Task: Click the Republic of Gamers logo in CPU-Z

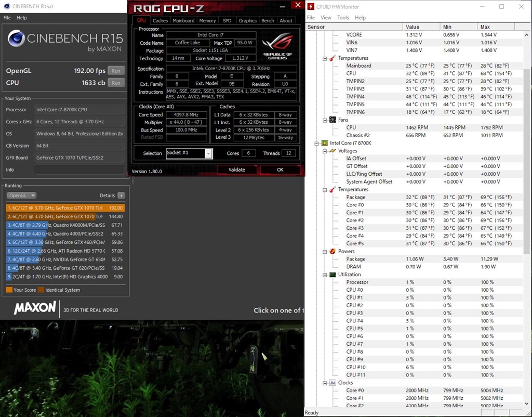Action: point(277,46)
